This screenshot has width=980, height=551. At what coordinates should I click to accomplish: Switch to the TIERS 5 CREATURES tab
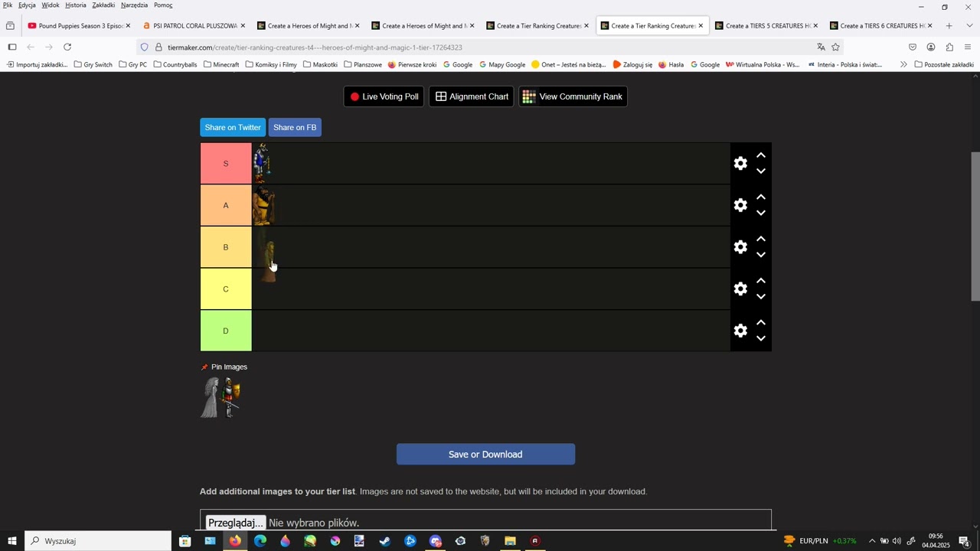(767, 26)
